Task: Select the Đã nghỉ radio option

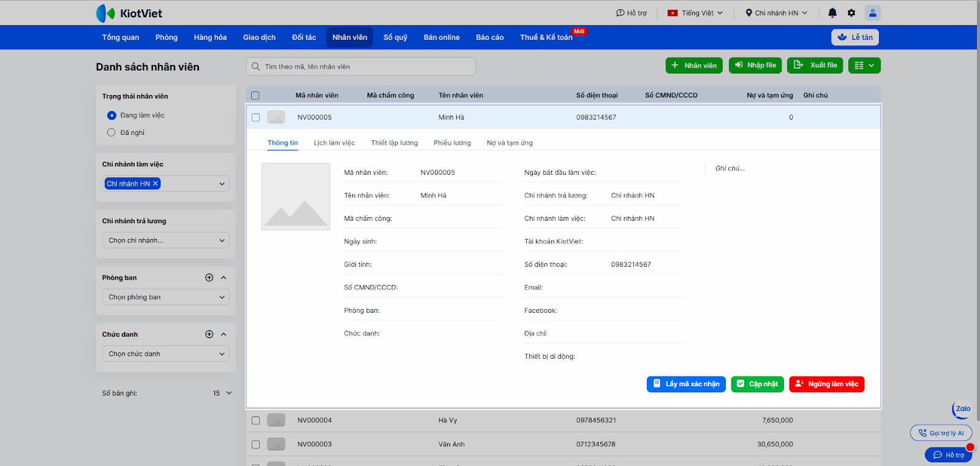Action: point(111,132)
